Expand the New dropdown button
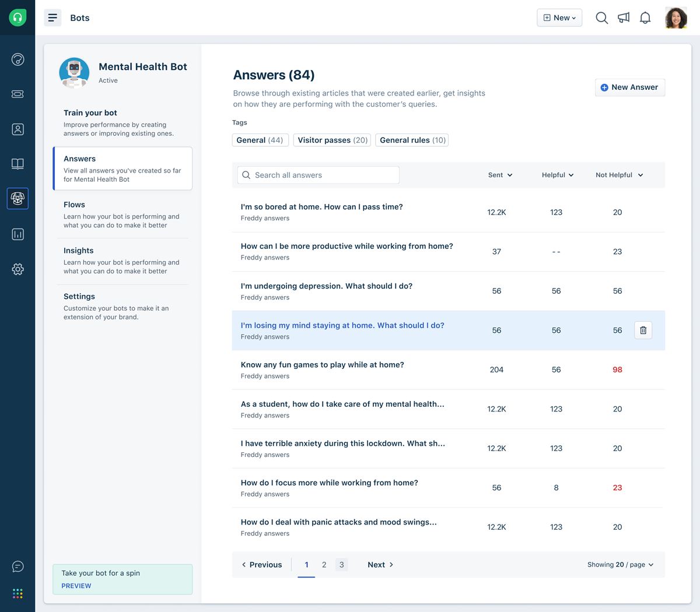Screen dimensions: 700x612 point(559,18)
